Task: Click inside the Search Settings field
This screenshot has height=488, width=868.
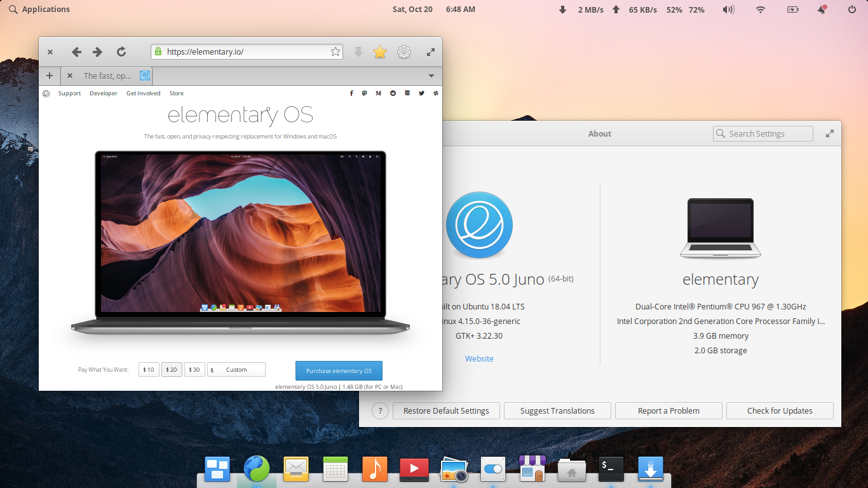Action: pyautogui.click(x=763, y=133)
